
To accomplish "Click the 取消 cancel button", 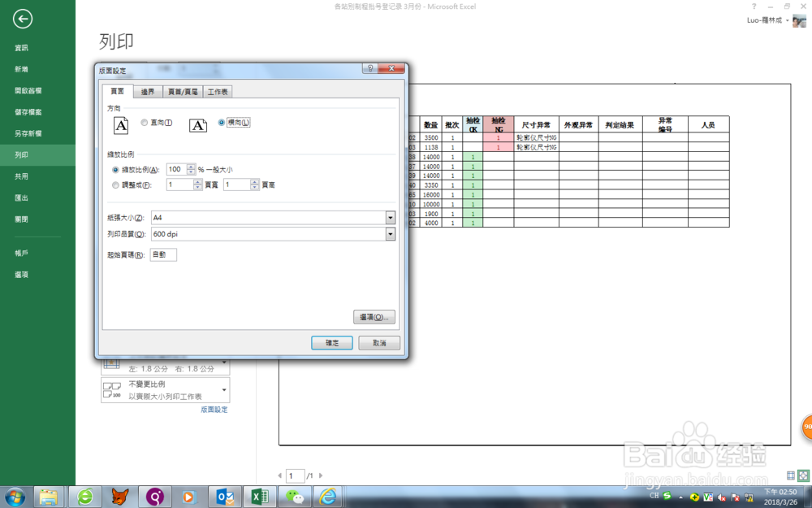I will pos(379,343).
